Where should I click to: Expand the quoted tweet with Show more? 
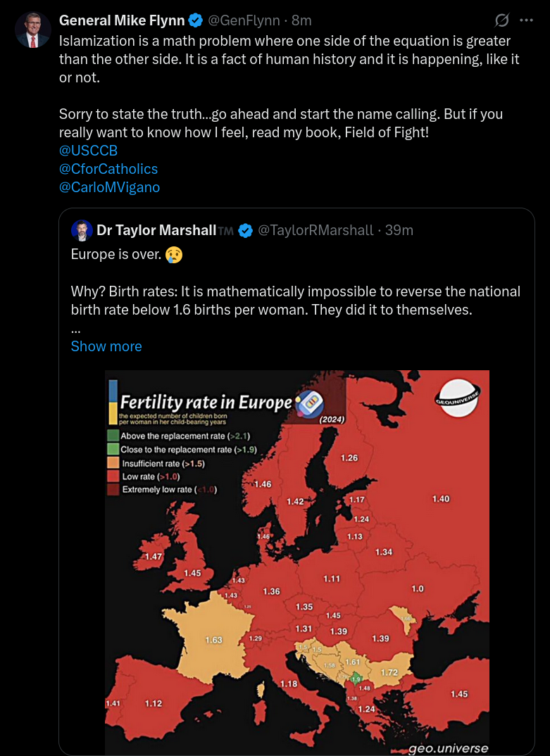point(106,346)
